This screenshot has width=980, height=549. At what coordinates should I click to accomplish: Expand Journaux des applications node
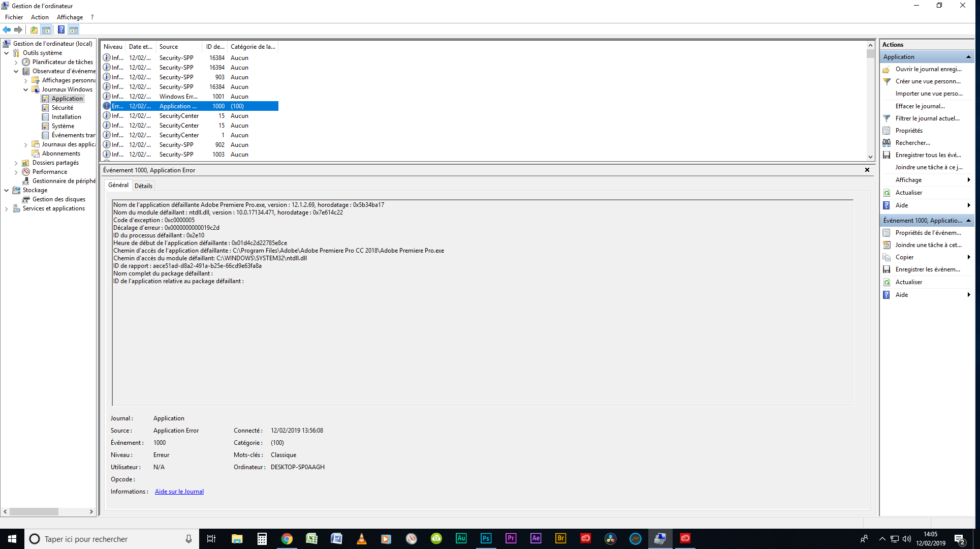pos(25,144)
